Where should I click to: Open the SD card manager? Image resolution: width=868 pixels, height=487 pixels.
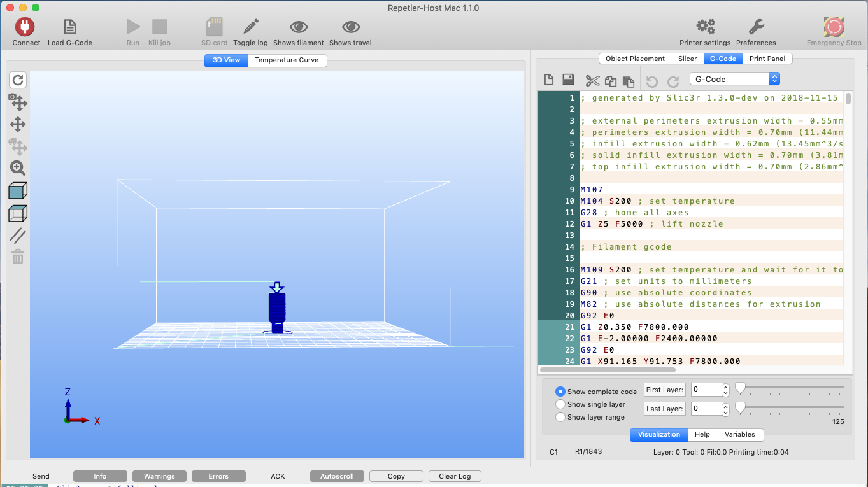214,27
